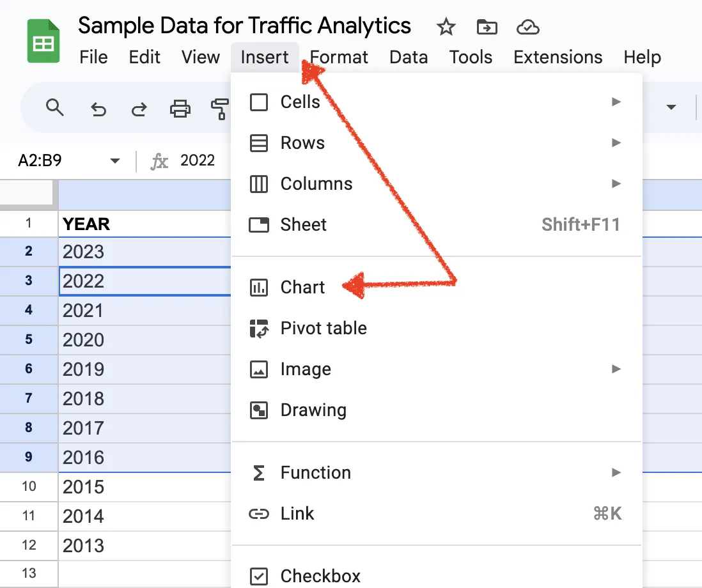This screenshot has width=702, height=588.
Task: Open the name box dropdown arrow
Action: 115,160
